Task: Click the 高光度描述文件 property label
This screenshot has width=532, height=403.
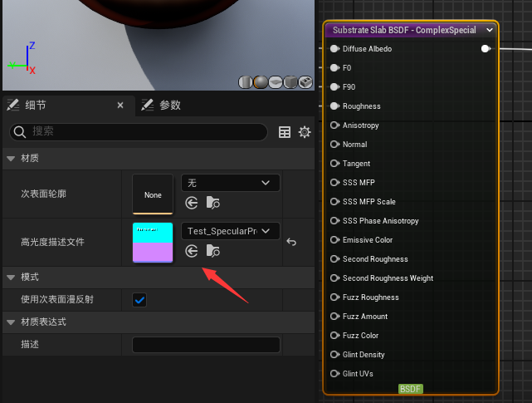Action: 52,243
